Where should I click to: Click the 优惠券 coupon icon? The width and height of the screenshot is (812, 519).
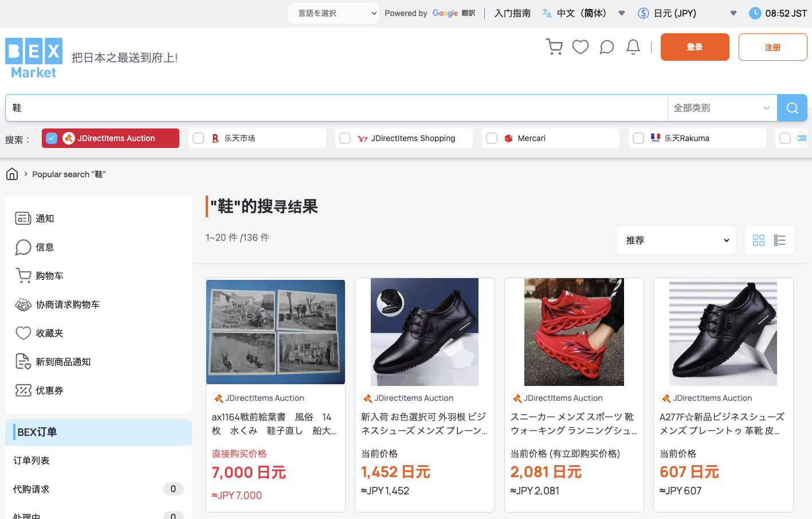pos(23,391)
